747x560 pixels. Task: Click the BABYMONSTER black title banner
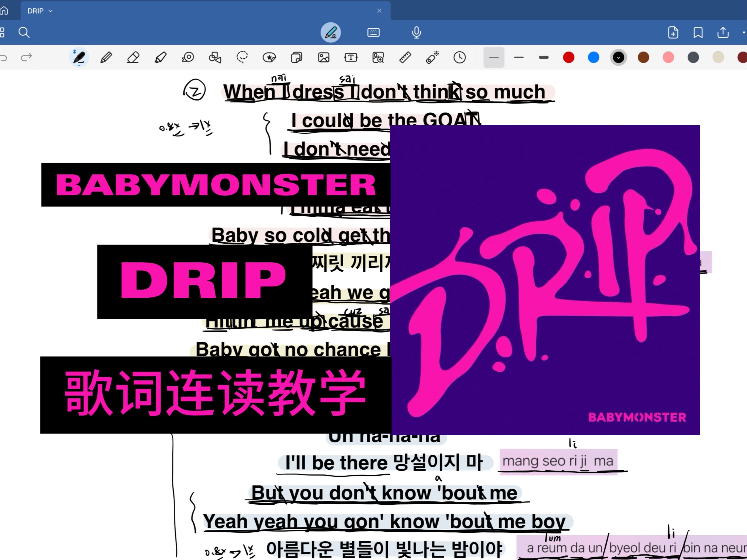pyautogui.click(x=216, y=185)
